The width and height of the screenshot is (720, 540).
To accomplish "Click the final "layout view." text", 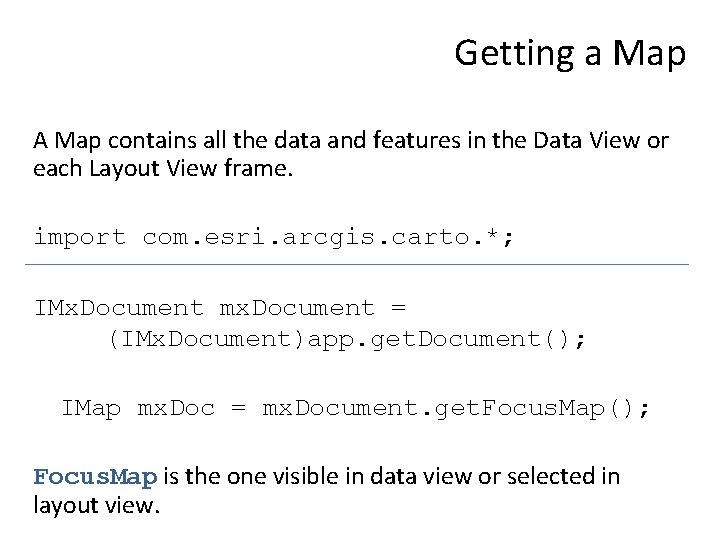I will point(96,505).
